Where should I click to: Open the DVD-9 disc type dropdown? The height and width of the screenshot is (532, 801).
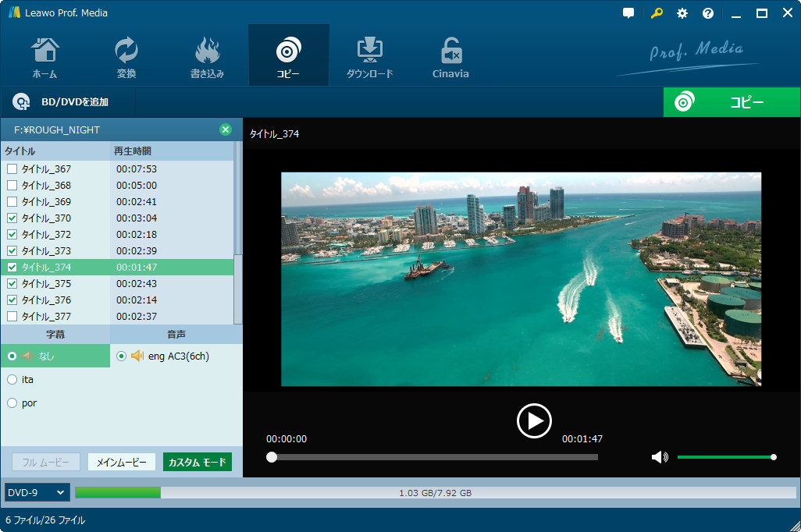37,493
